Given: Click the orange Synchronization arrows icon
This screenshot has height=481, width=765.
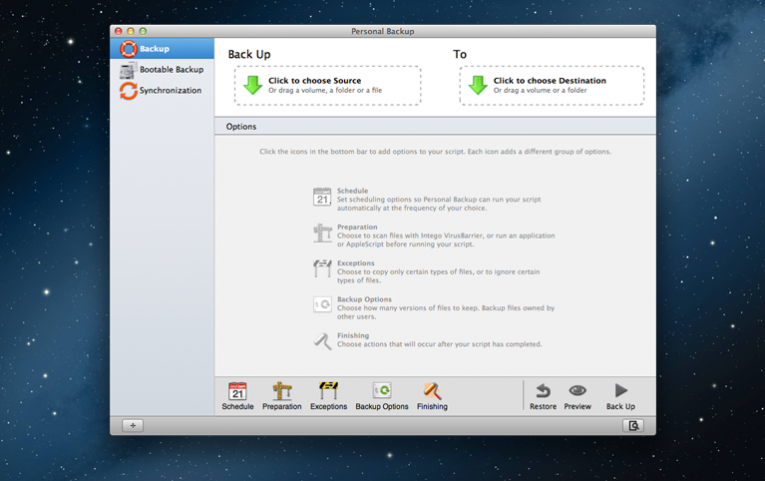Looking at the screenshot, I should click(128, 91).
